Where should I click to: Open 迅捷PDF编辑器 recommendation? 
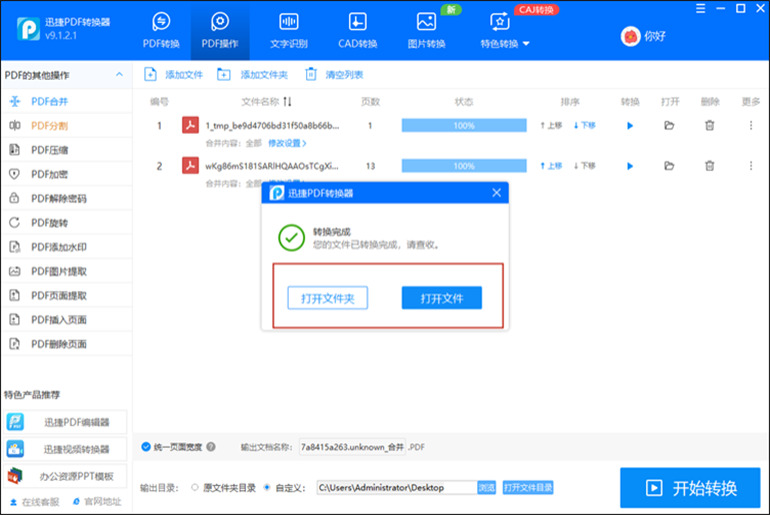[66, 422]
